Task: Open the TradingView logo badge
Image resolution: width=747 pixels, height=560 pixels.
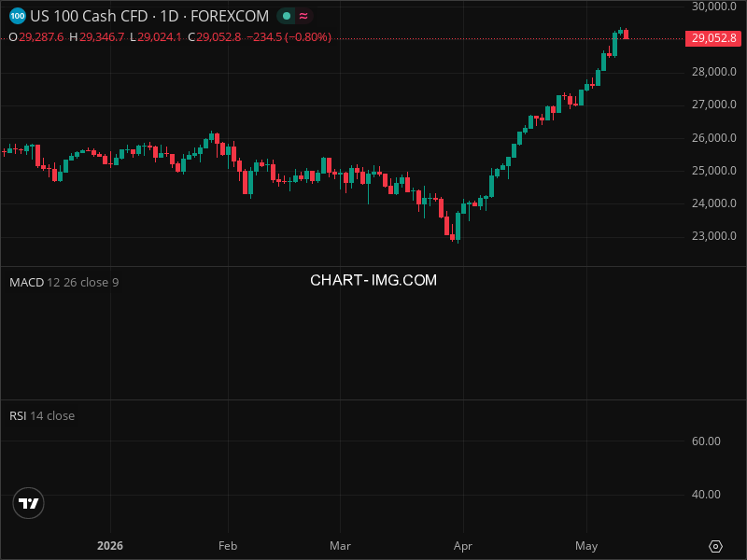Action: click(x=29, y=503)
